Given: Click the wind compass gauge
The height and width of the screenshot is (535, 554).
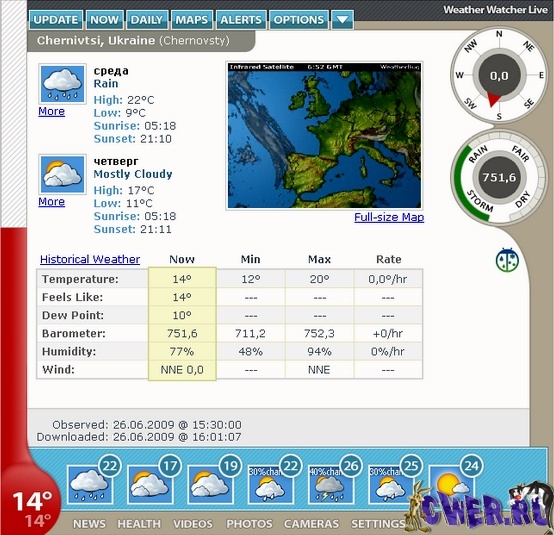Looking at the screenshot, I should [x=499, y=76].
